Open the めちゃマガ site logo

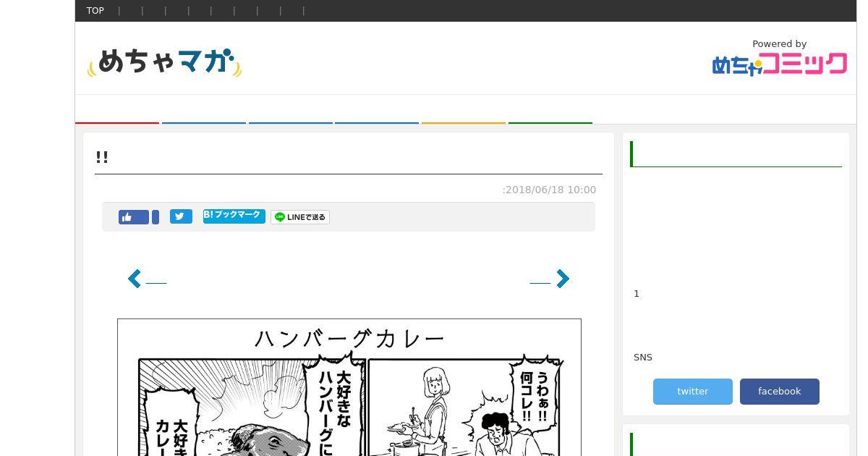click(164, 62)
